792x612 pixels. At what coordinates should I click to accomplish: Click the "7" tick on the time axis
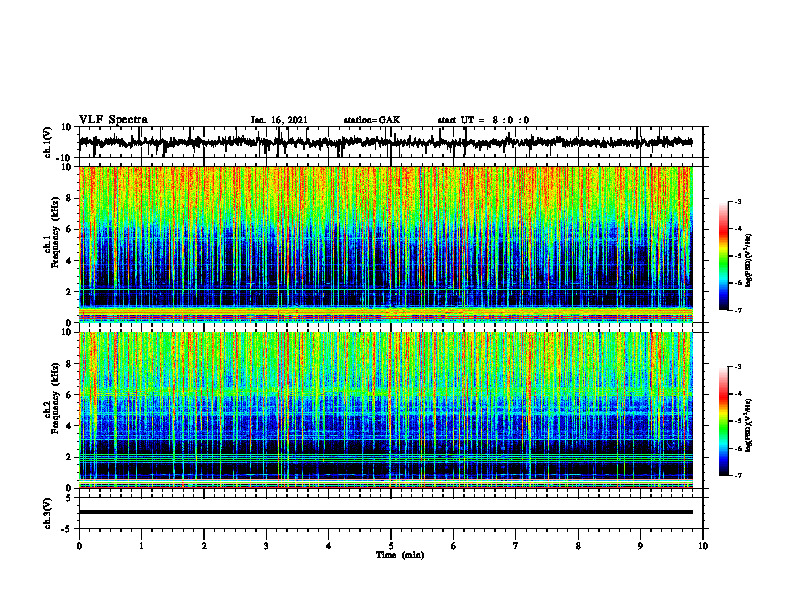(x=516, y=546)
